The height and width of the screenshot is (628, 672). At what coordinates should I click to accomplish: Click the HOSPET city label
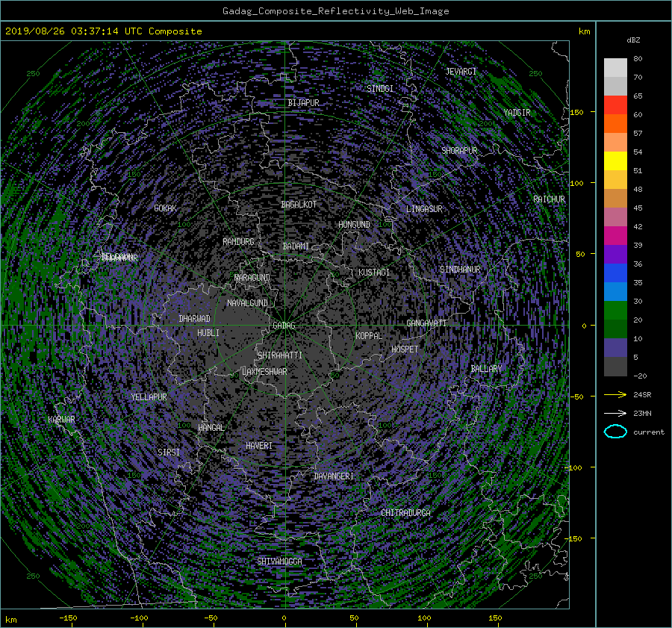[405, 349]
